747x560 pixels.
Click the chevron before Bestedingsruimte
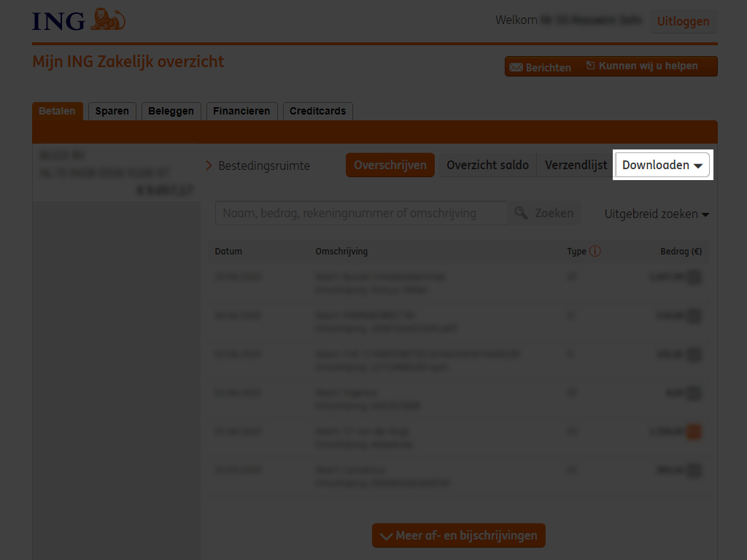tap(209, 165)
